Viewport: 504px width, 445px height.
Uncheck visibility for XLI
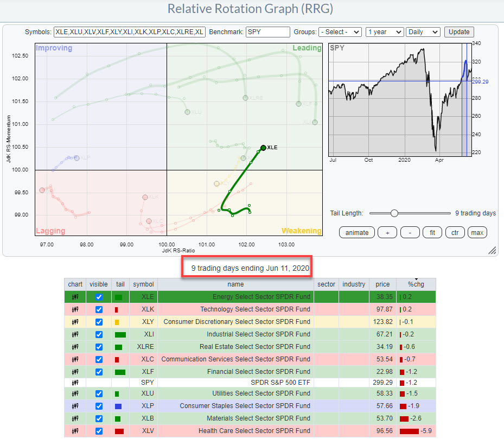[99, 335]
